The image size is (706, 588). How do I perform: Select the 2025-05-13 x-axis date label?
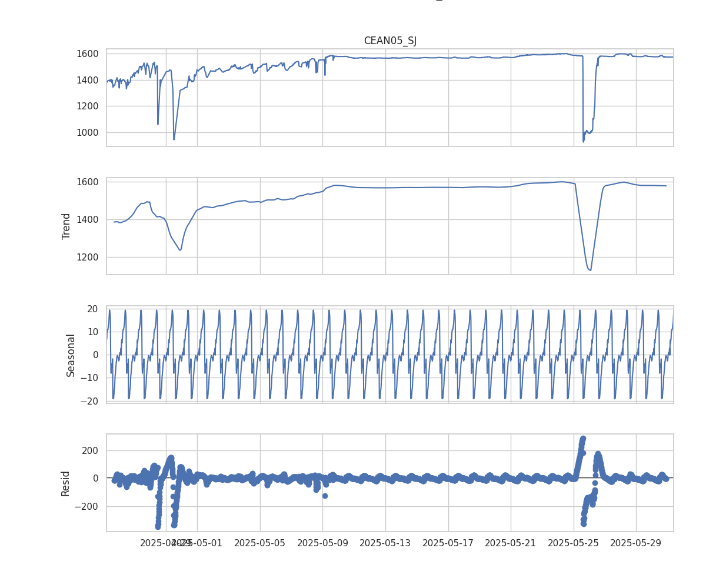tap(385, 543)
